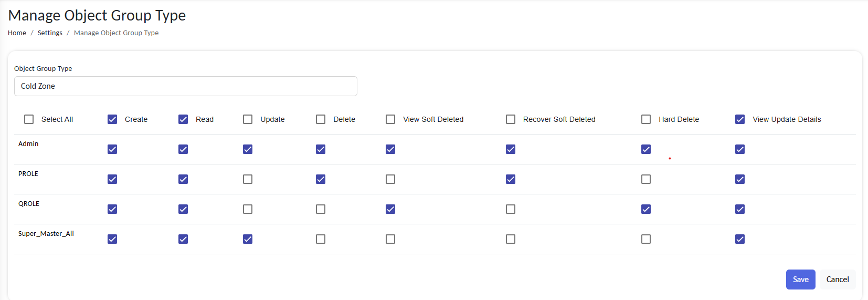Viewport: 868px width, 300px height.
Task: Uncheck the Read column header checkbox
Action: pos(183,119)
